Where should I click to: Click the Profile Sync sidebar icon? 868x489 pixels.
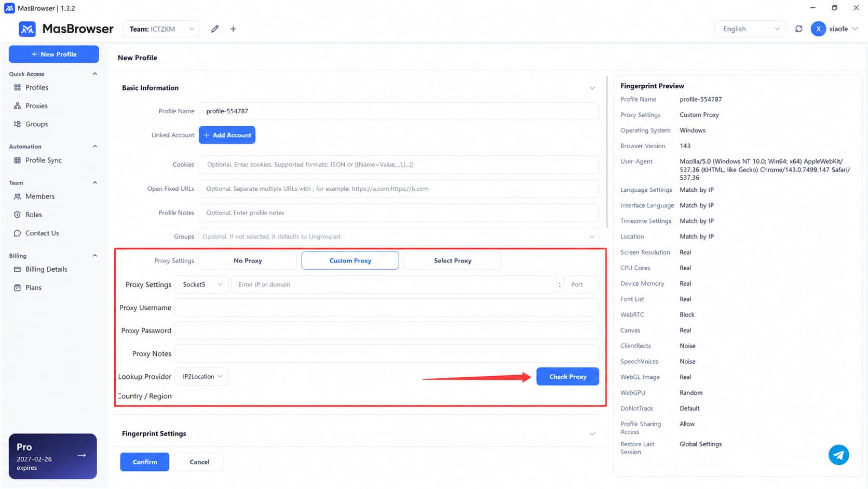(x=18, y=160)
